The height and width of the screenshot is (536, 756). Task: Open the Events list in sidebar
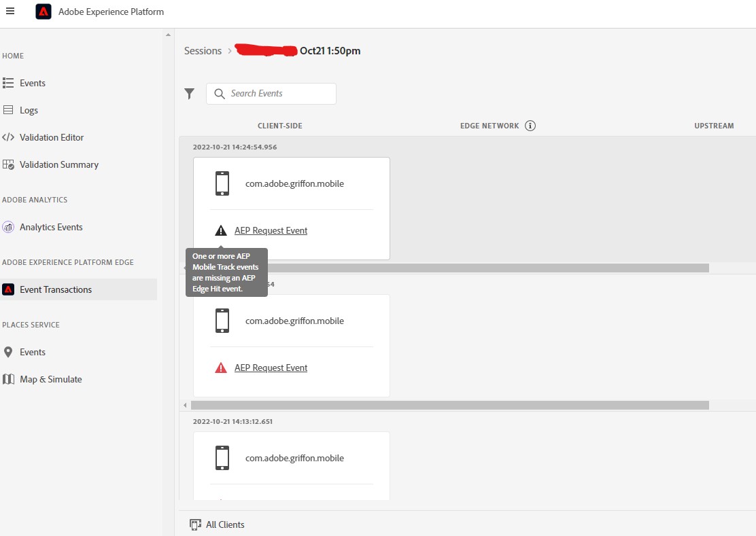[x=32, y=83]
